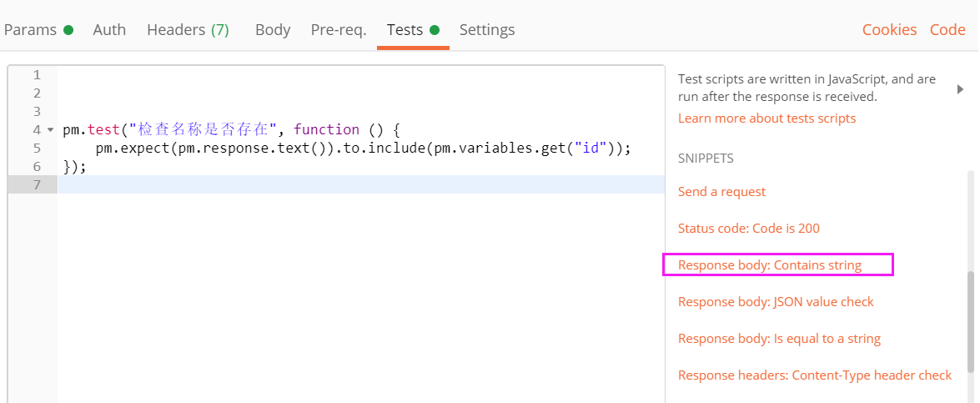Image resolution: width=980 pixels, height=403 pixels.
Task: Collapse the snippets panel arrow
Action: pyautogui.click(x=960, y=88)
